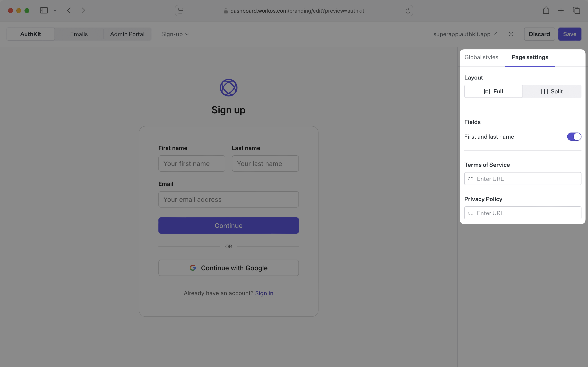Open the Sign-up dropdown menu

coord(175,34)
